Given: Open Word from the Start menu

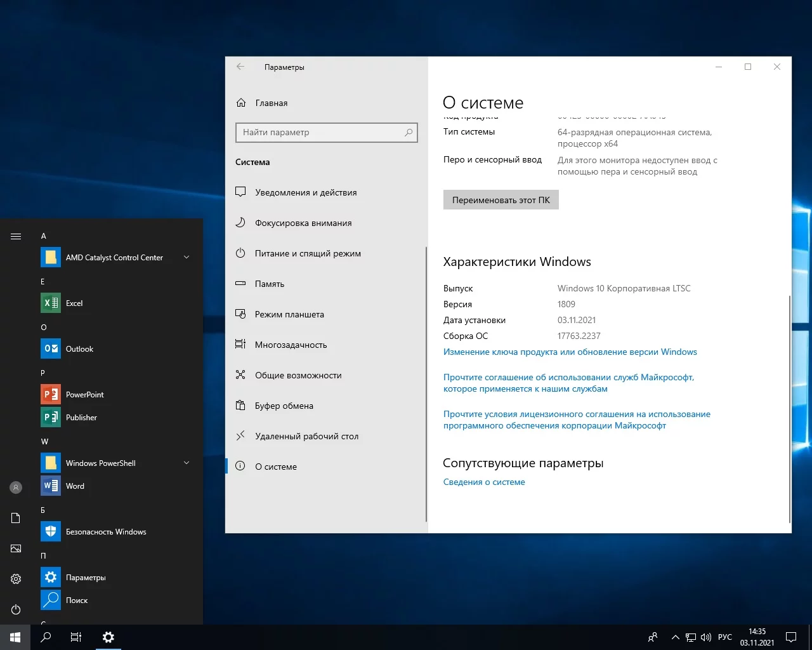Looking at the screenshot, I should tap(75, 486).
